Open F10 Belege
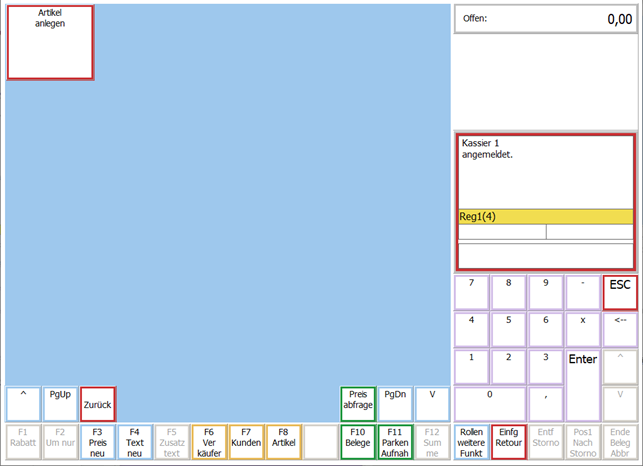Image resolution: width=643 pixels, height=466 pixels. [358, 442]
